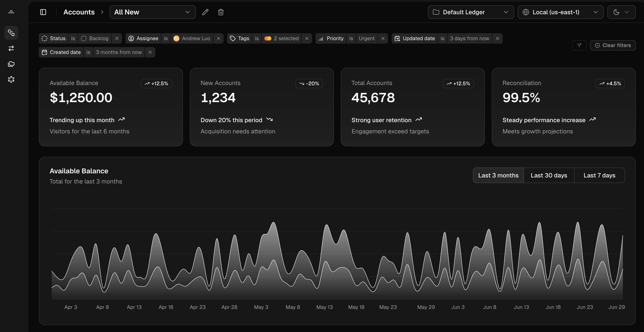Click the GraphQL icon at sidebar bottom
This screenshot has height=332, width=644.
pyautogui.click(x=11, y=79)
